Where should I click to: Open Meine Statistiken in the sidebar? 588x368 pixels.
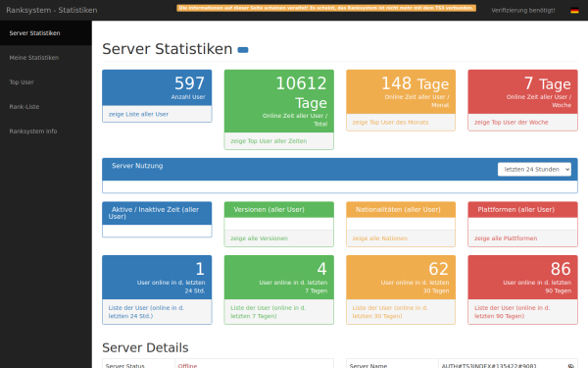click(x=46, y=58)
